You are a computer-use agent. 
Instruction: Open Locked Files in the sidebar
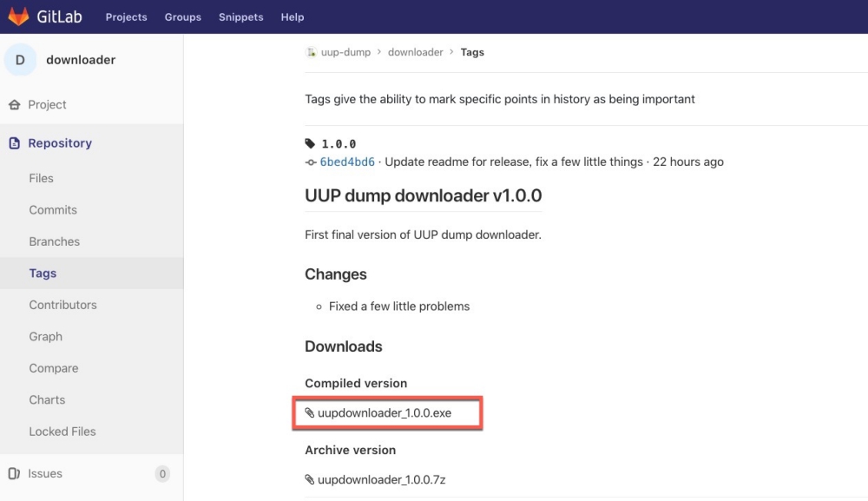tap(62, 432)
